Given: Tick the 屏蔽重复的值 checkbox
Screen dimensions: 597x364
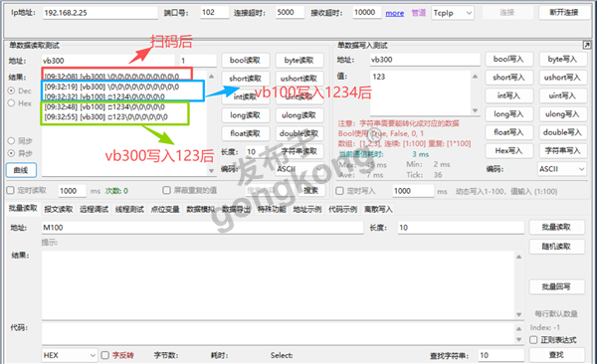Looking at the screenshot, I should (x=166, y=190).
